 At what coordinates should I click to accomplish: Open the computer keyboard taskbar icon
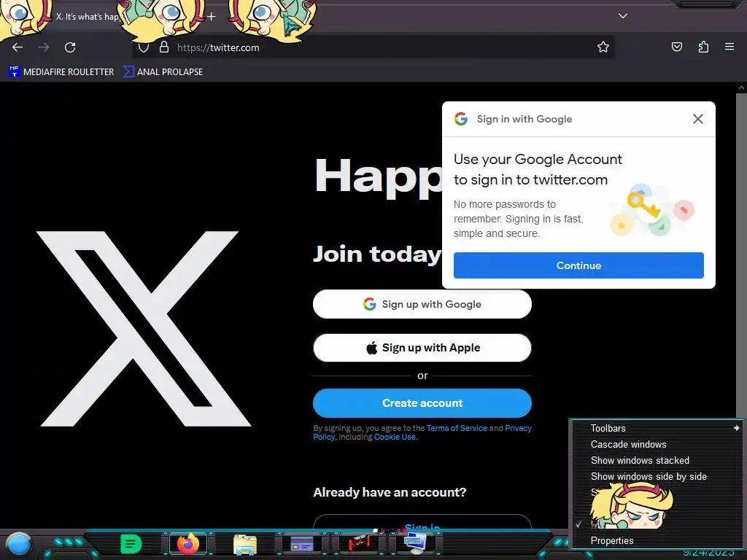(x=414, y=543)
